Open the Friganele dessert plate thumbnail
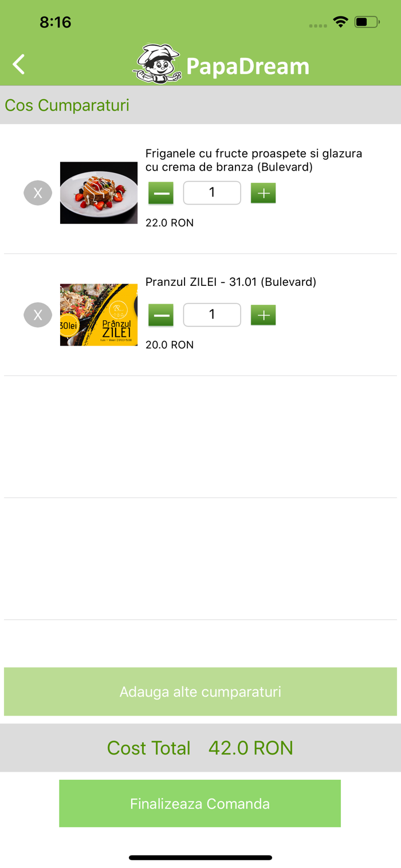The width and height of the screenshot is (401, 868). pyautogui.click(x=99, y=193)
